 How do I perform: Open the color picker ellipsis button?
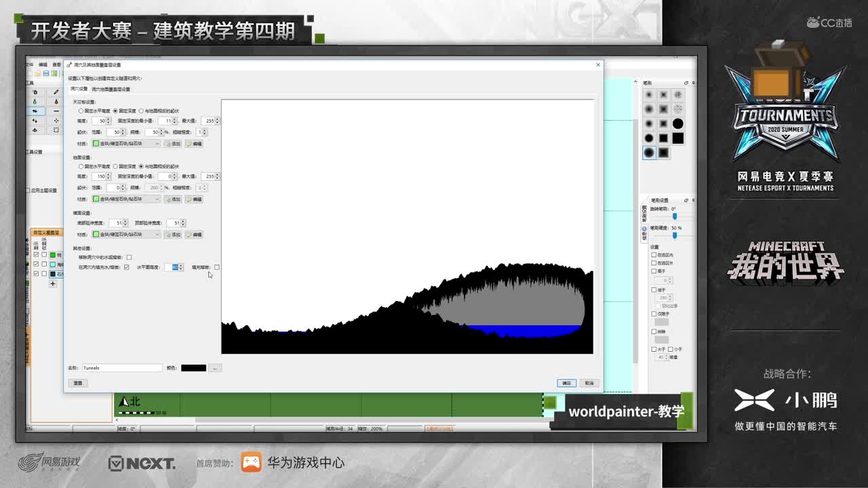214,368
